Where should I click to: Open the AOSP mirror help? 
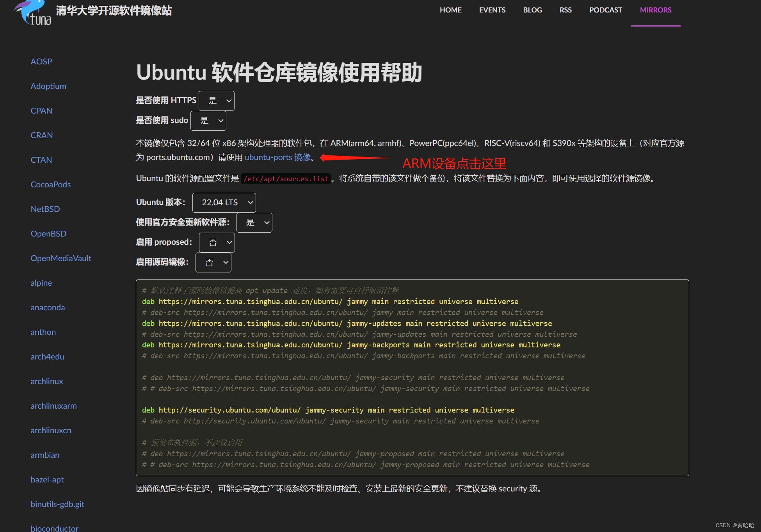click(x=41, y=62)
